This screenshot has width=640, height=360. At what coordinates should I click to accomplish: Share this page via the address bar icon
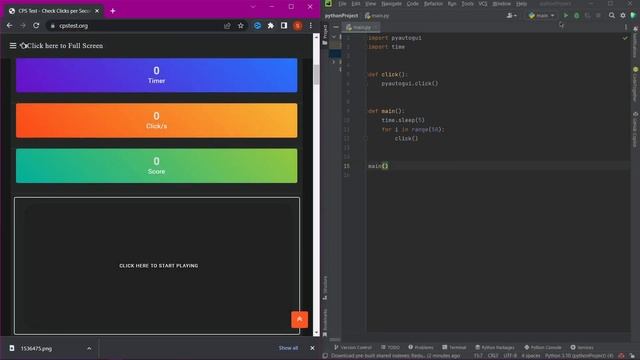(x=227, y=26)
